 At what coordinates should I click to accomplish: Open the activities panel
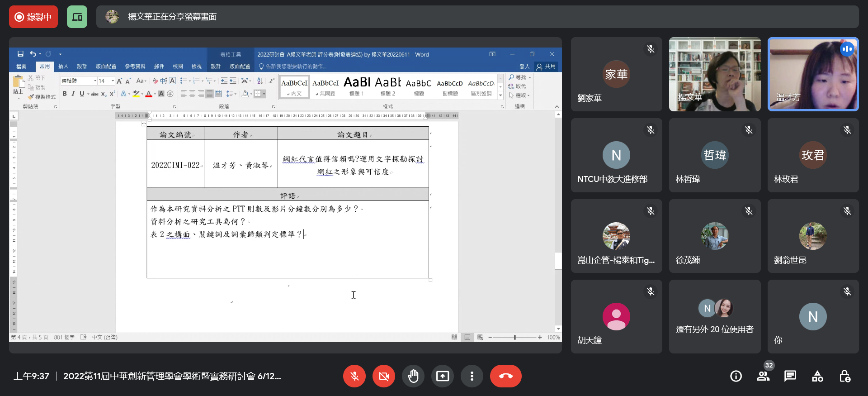coord(817,376)
